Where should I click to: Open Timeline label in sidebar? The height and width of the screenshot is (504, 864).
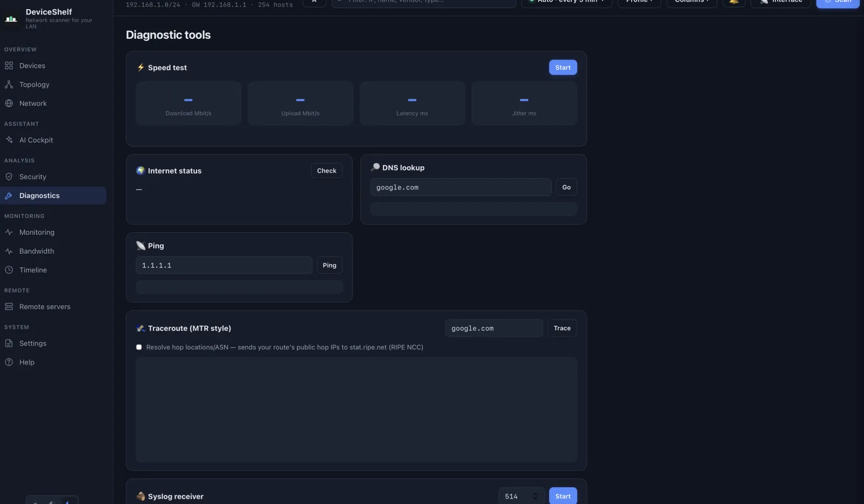(33, 270)
